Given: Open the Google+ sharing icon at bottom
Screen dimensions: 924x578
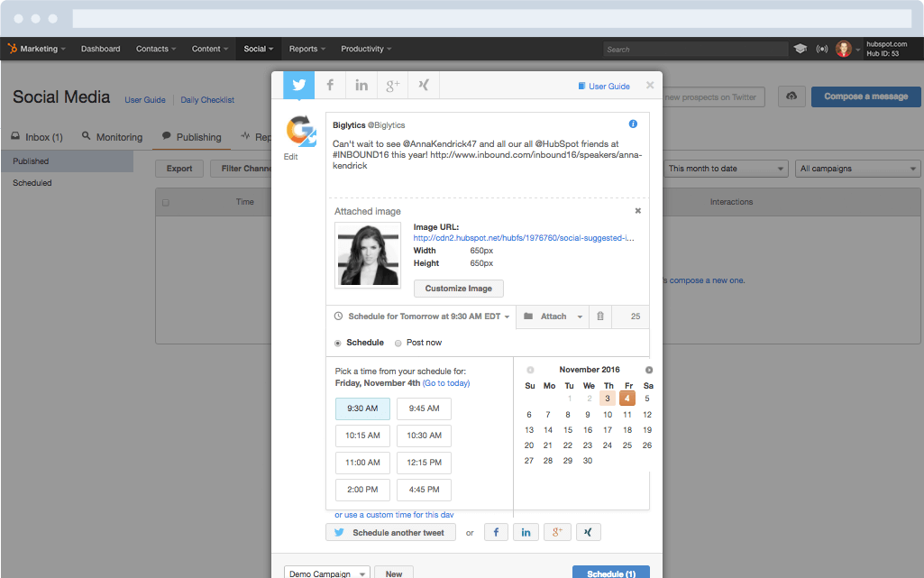Looking at the screenshot, I should tap(557, 532).
